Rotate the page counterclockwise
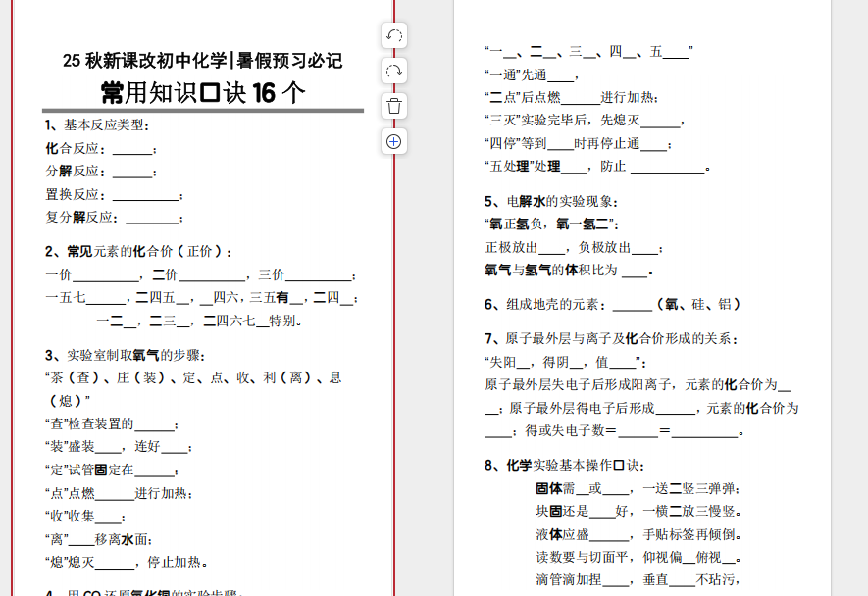 click(x=393, y=36)
